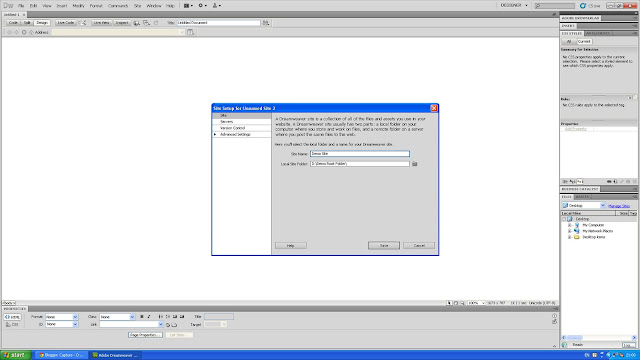Toggle the All view in CSS Styles
The image size is (640, 360).
click(x=569, y=41)
